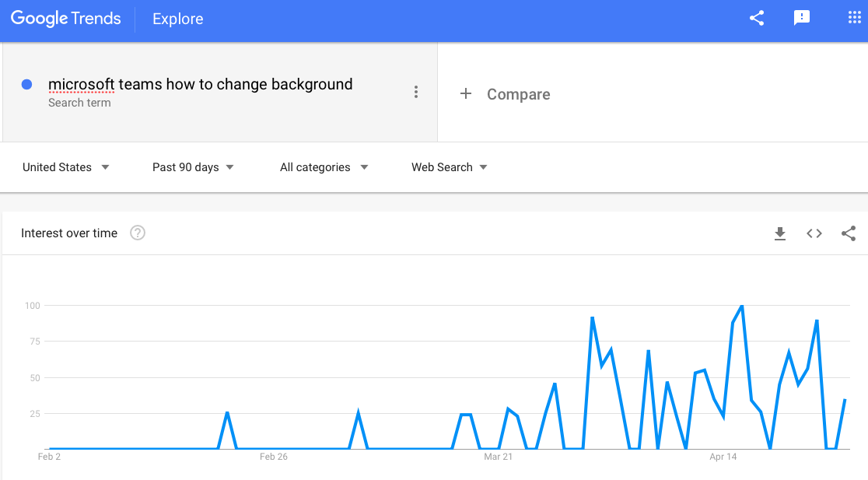Click the embed code icon
The height and width of the screenshot is (480, 868).
[814, 233]
